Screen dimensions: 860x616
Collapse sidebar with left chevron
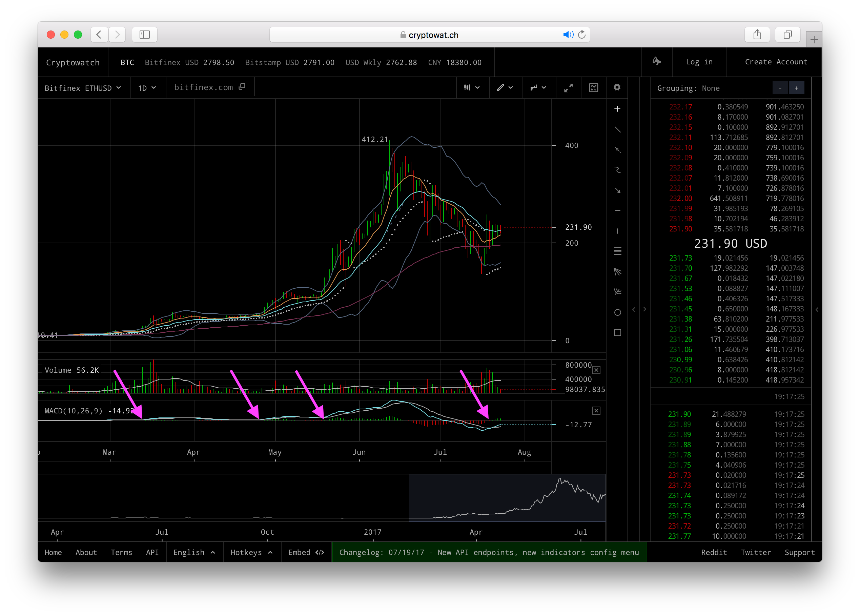coord(634,309)
